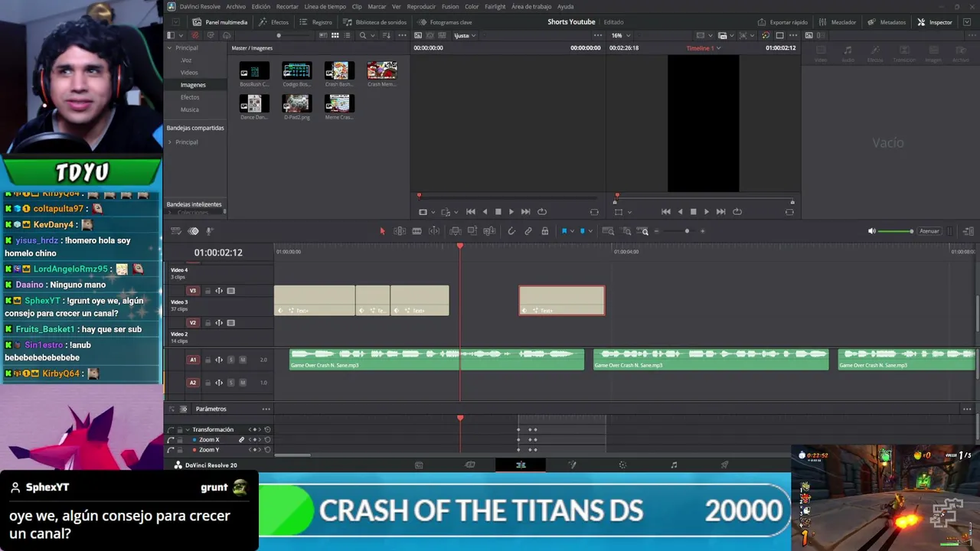
Task: Adjust the monitor volume slider
Action: [896, 231]
